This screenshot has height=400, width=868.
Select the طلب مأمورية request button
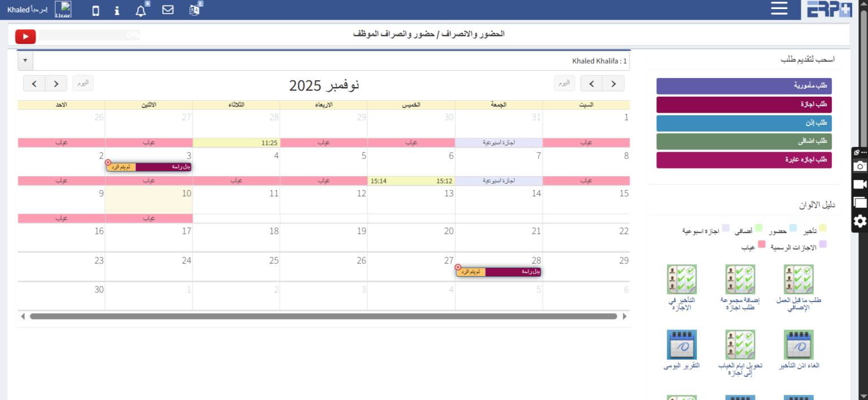(x=744, y=86)
